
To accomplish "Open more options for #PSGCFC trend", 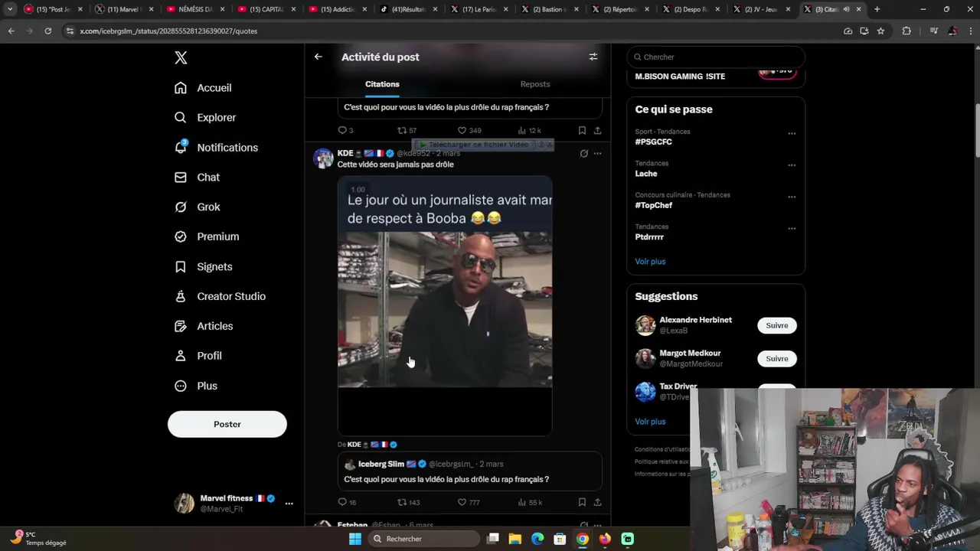I will pyautogui.click(x=792, y=133).
